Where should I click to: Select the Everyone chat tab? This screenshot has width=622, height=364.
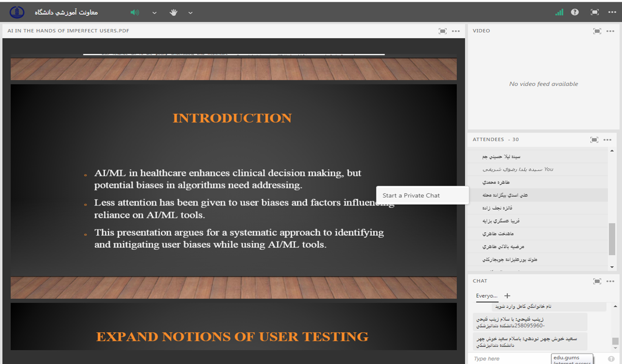tap(487, 296)
